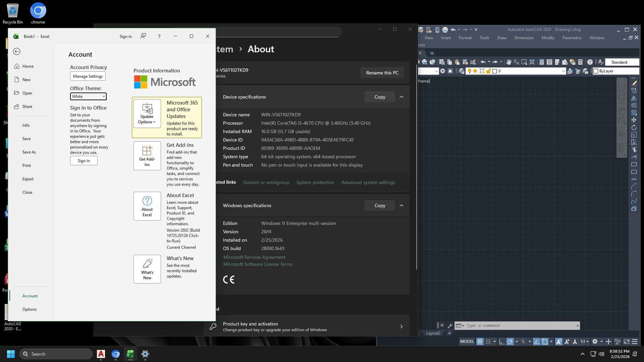Click the Customization menu icon in AutoCAD status bar

635,342
